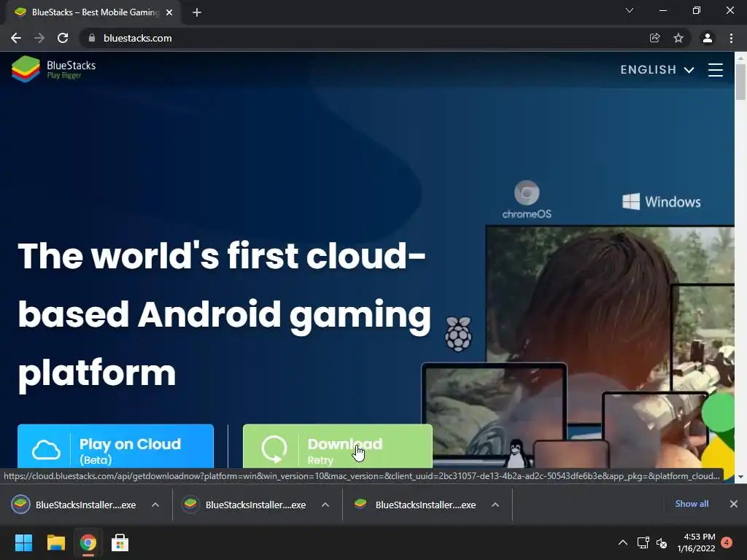
Task: Click the Windows platform logo
Action: coord(661,201)
